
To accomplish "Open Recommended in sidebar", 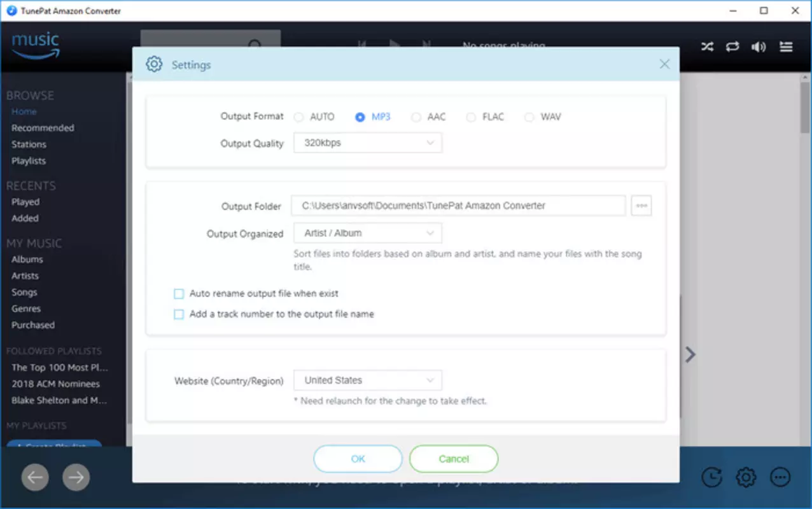I will click(43, 128).
